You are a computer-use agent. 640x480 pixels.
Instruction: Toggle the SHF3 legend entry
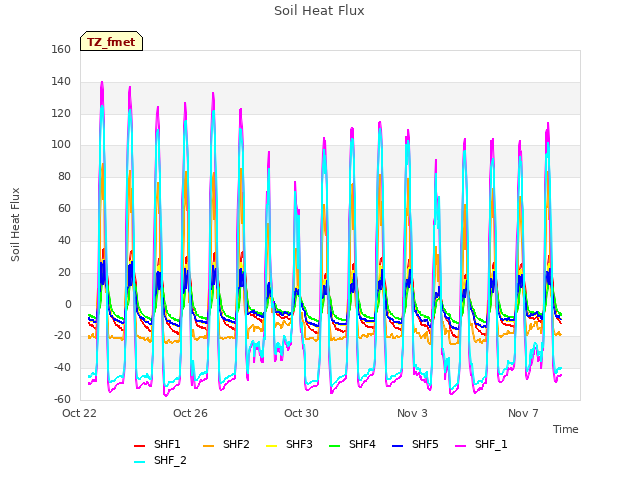click(289, 444)
